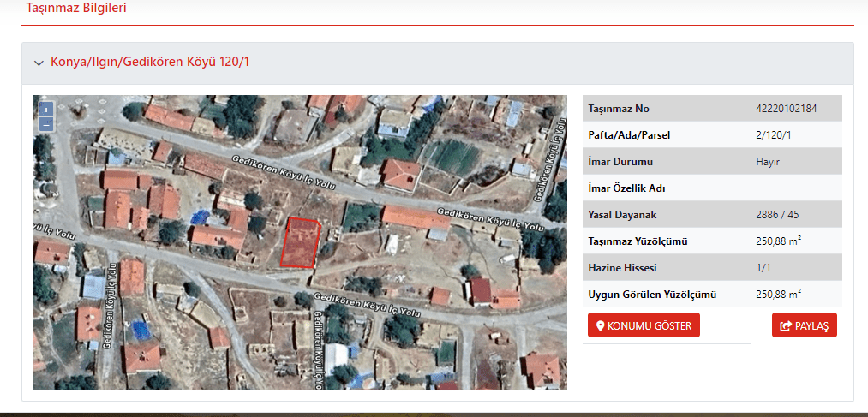Click the 2/120/1 parcel number value
The width and height of the screenshot is (868, 417).
click(774, 135)
